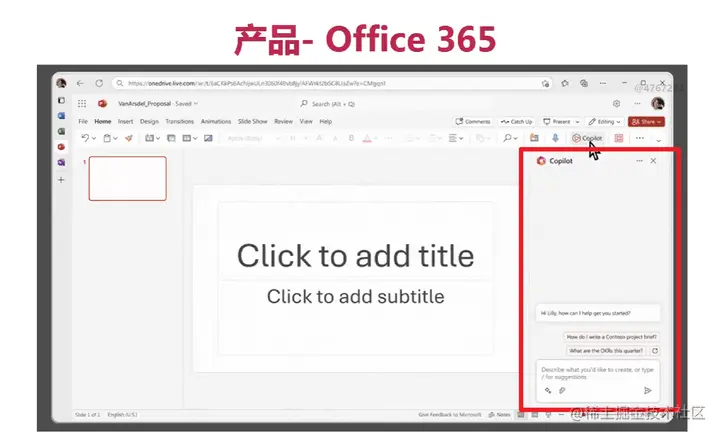Viewport: 720px width, 436px height.
Task: Open the Review tab
Action: pyautogui.click(x=283, y=122)
